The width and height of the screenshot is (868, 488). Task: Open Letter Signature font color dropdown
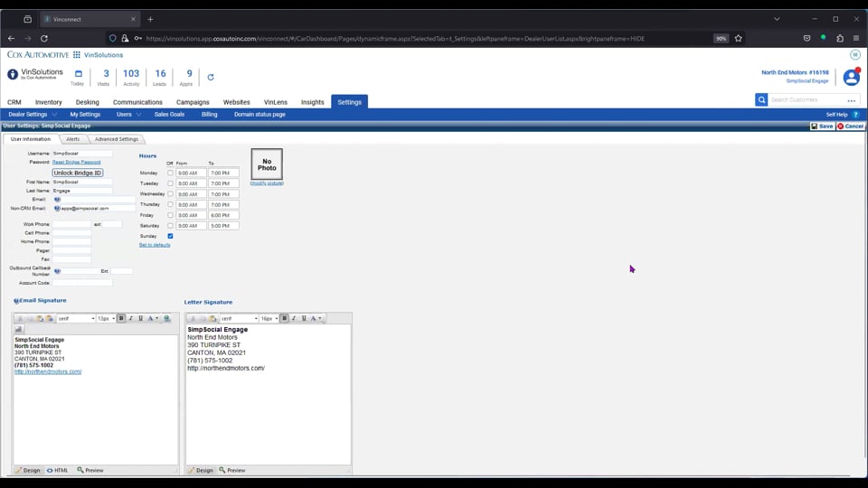tap(320, 318)
